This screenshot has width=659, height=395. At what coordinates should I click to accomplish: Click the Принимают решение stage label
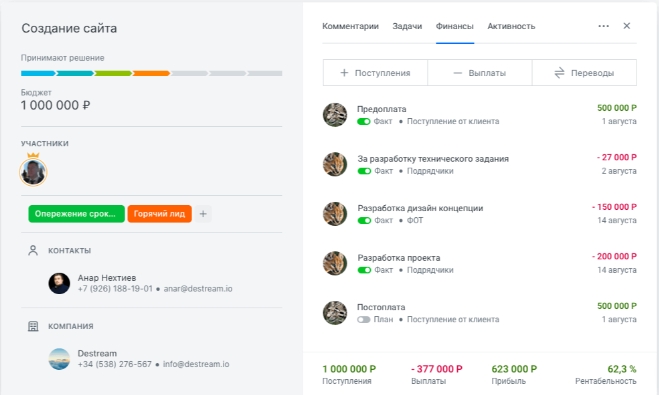click(63, 58)
